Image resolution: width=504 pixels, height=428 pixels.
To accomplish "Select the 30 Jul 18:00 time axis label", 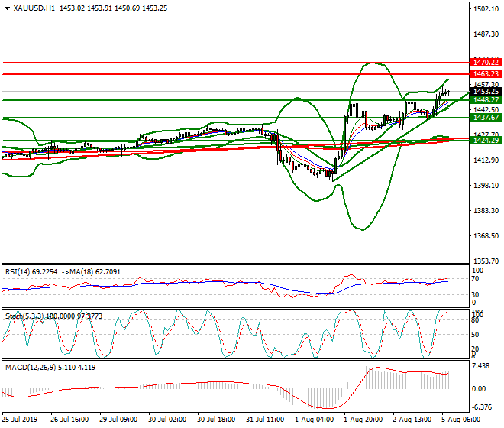I will 216,420.
